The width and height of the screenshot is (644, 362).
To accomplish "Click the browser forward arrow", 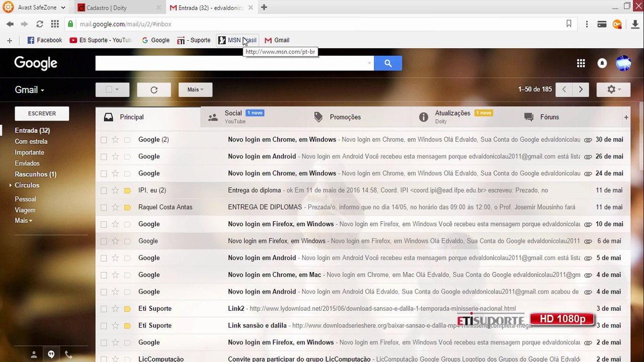I will (x=24, y=24).
